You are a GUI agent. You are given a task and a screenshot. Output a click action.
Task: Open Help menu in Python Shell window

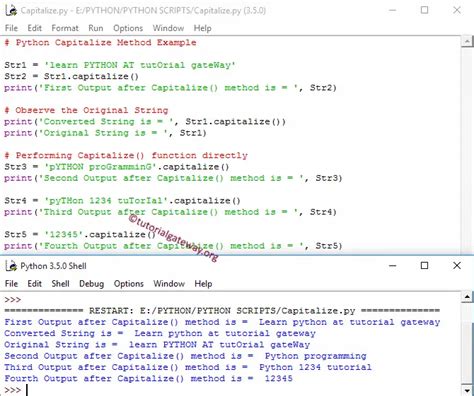pos(203,284)
